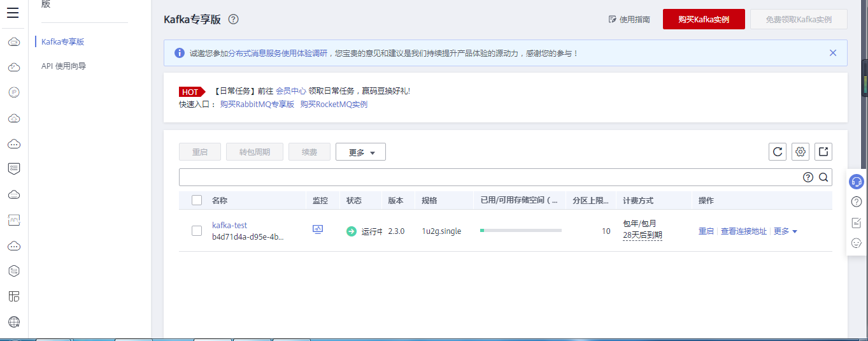Click 查看连接地址 link
The image size is (868, 341).
pos(744,231)
